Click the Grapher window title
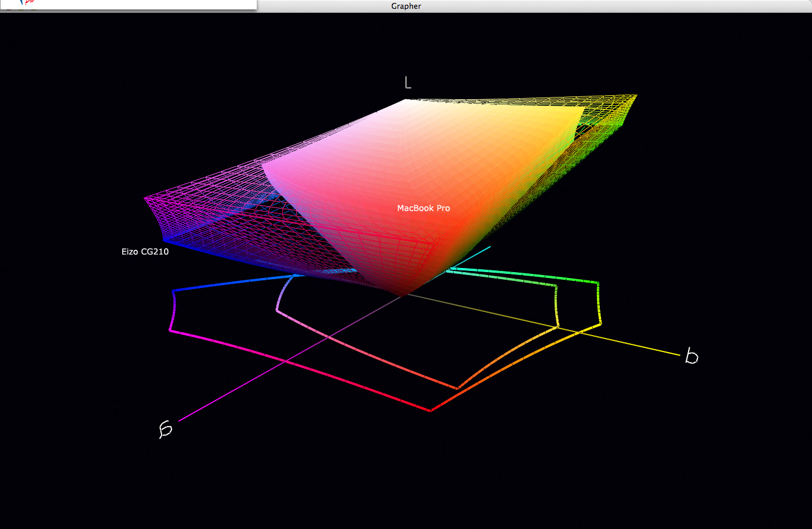Image resolution: width=812 pixels, height=529 pixels. [406, 6]
